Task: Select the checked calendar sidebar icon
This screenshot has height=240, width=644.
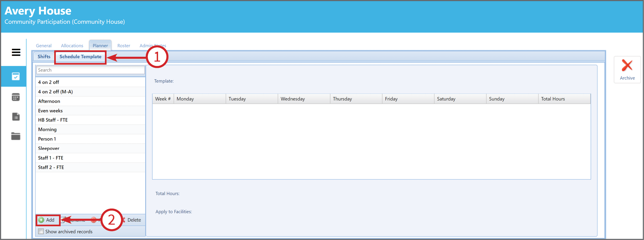Action: (15, 76)
